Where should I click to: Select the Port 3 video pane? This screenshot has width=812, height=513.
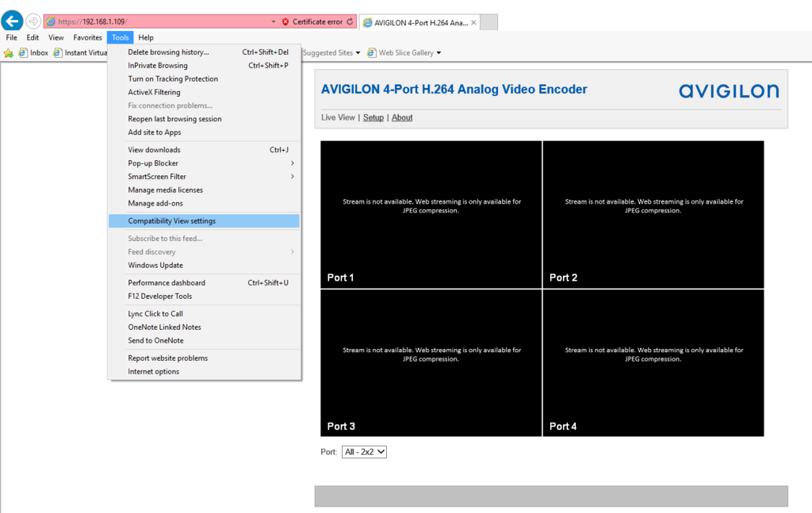[431, 363]
